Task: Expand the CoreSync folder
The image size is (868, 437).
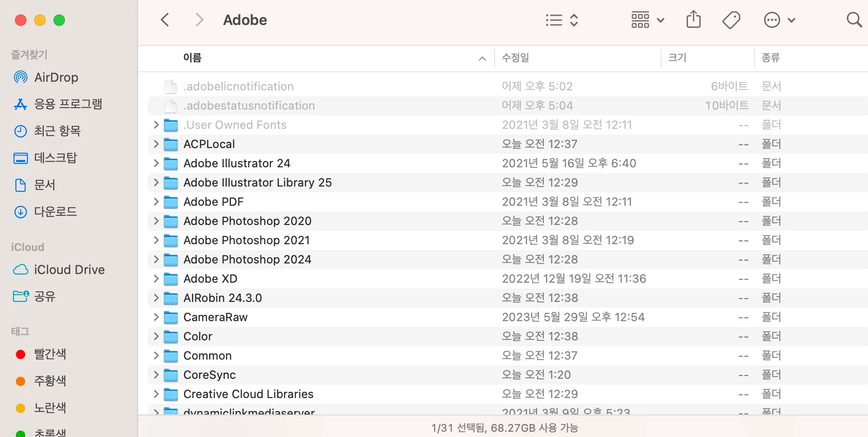Action: tap(156, 375)
